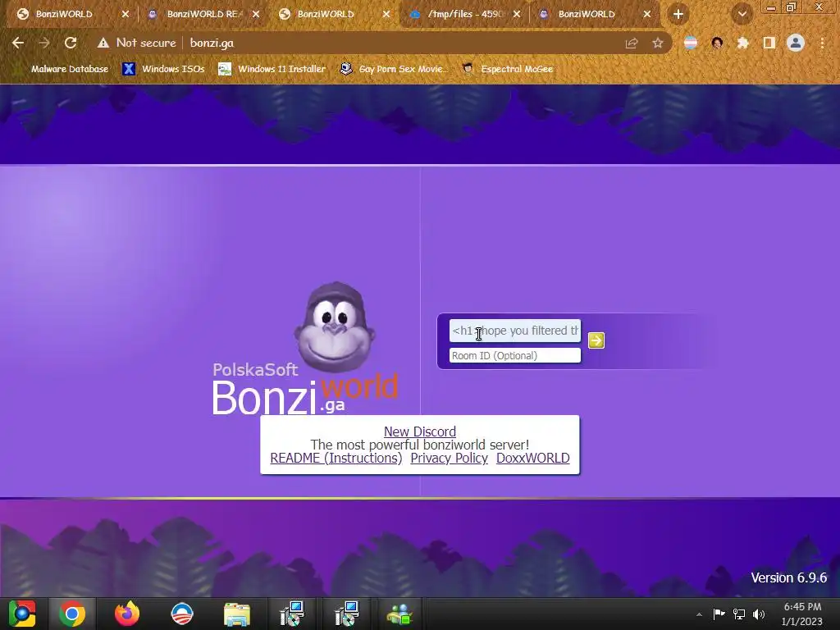Open the Start menu button
The image size is (840, 630).
22,614
